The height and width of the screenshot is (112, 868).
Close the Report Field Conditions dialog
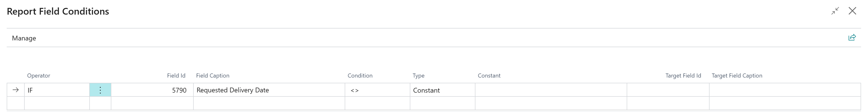[x=852, y=11]
